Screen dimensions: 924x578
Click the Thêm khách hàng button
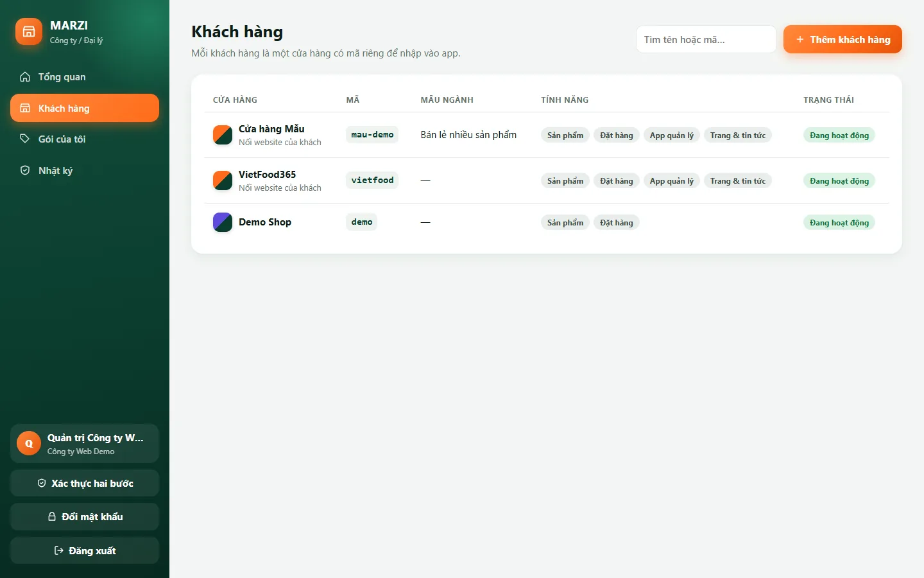point(843,39)
